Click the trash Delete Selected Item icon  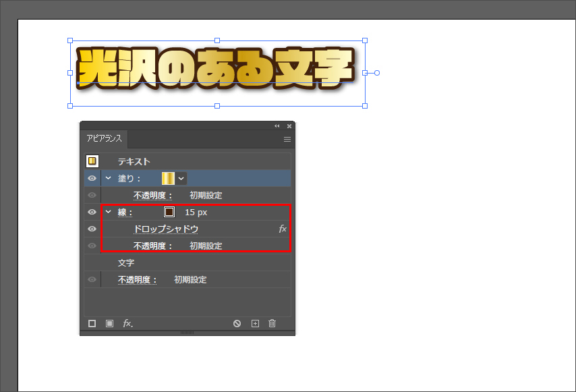point(272,323)
